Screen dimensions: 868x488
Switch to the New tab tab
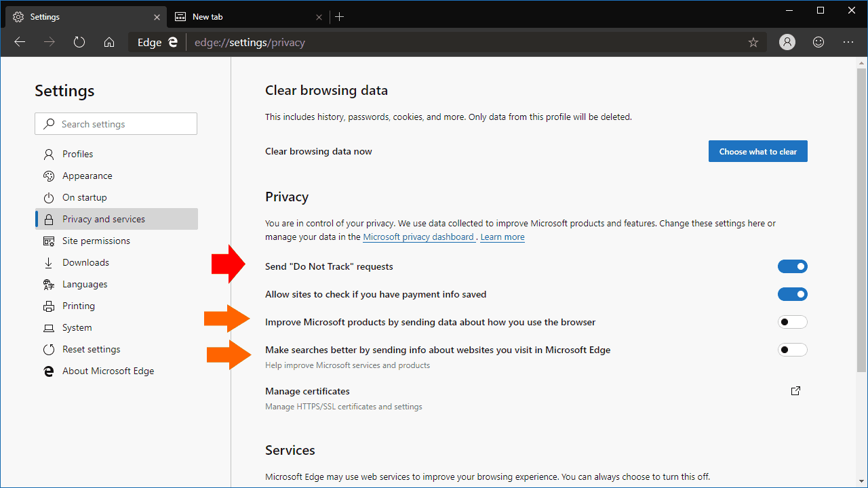(247, 16)
